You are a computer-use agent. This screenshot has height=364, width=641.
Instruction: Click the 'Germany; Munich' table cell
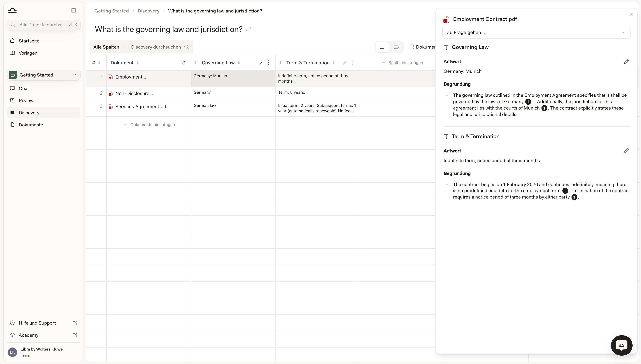tap(233, 79)
